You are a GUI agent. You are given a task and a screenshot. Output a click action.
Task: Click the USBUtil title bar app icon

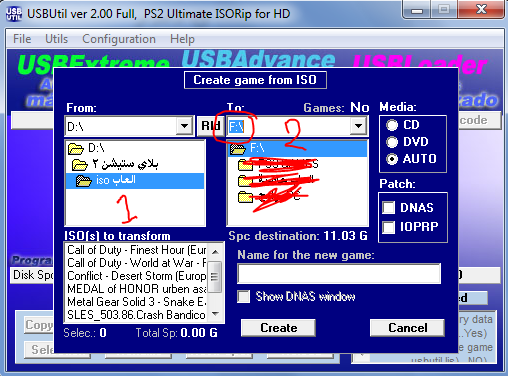tap(14, 14)
